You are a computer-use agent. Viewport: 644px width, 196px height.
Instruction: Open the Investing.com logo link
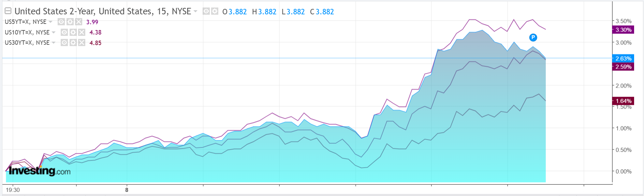pyautogui.click(x=40, y=171)
